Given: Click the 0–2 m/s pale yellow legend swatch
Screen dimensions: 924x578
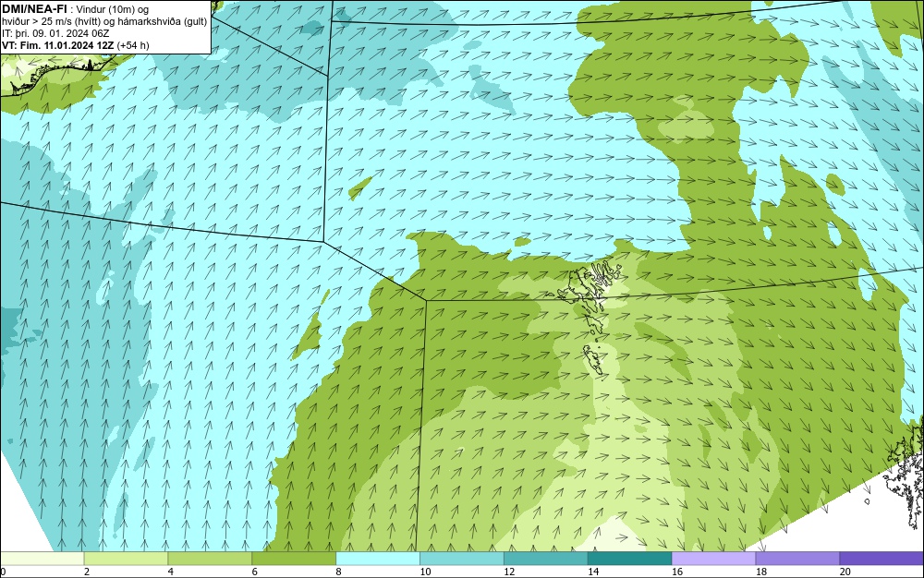Looking at the screenshot, I should click(x=42, y=558).
